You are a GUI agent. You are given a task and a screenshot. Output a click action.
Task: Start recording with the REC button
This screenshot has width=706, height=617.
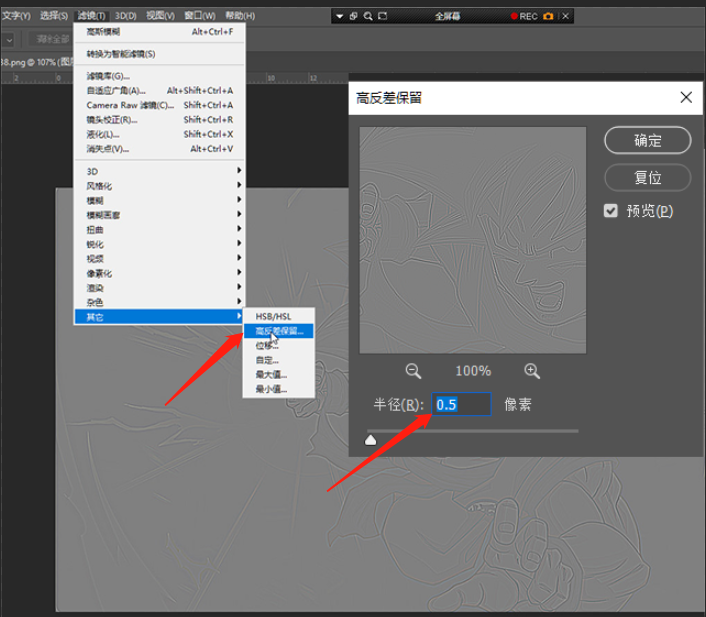(524, 16)
